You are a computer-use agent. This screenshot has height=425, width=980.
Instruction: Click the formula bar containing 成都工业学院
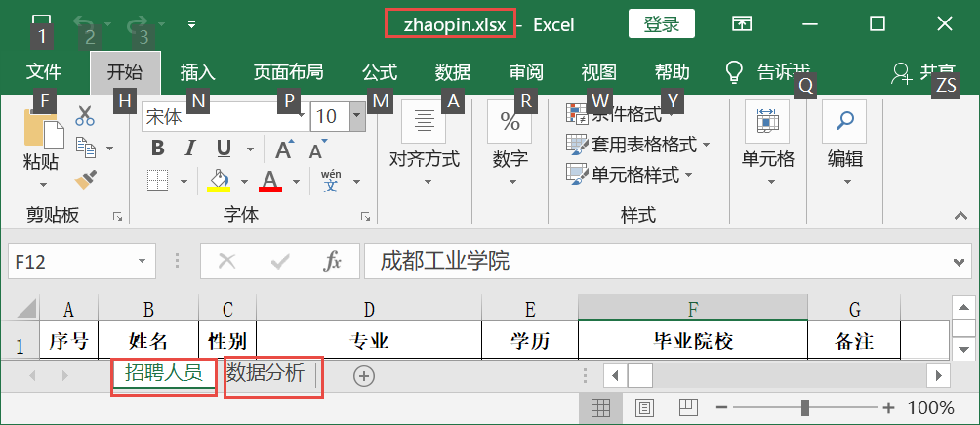[654, 262]
